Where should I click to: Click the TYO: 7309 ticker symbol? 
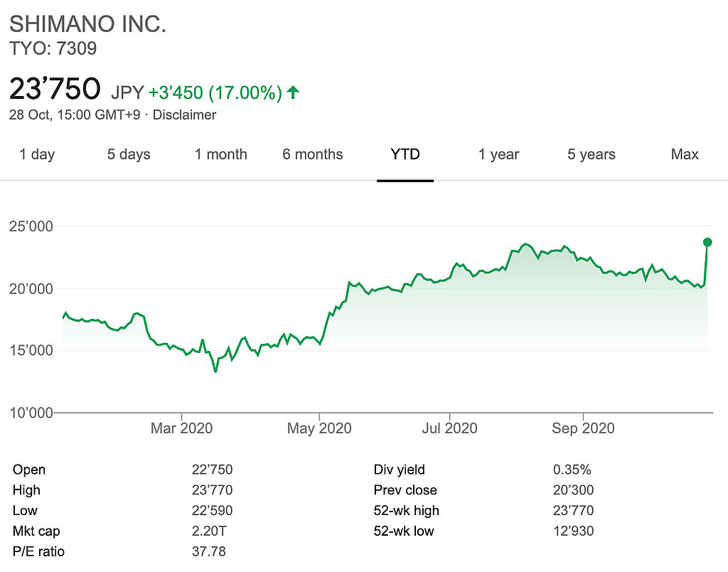(53, 49)
